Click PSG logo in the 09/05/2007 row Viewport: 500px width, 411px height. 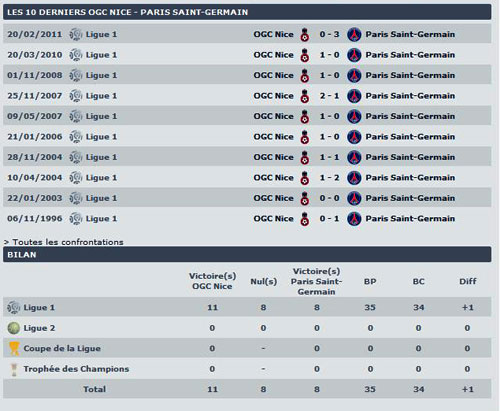tap(354, 116)
